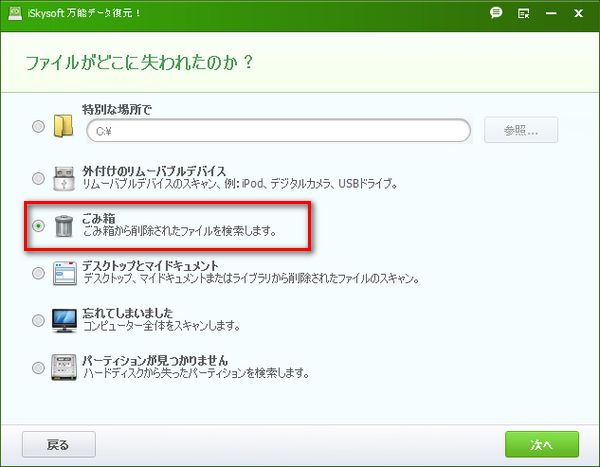Click the デスクトップとマイドキュメント heading
This screenshot has width=600, height=467.
coord(150,266)
